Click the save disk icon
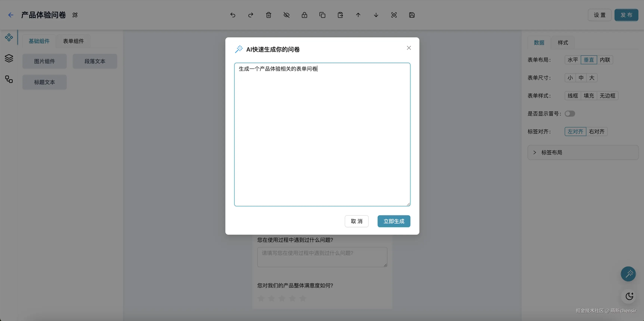644x321 pixels. (x=412, y=15)
